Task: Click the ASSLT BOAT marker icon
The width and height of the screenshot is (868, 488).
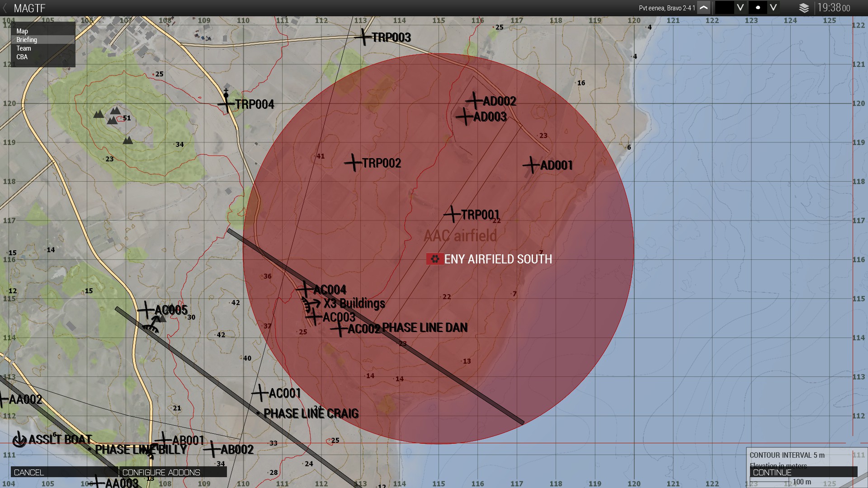Action: [19, 439]
